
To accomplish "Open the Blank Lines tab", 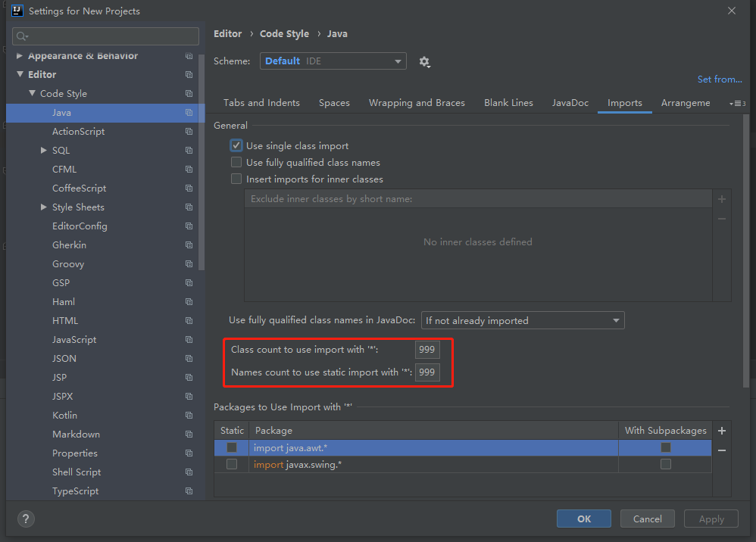I will tap(508, 103).
